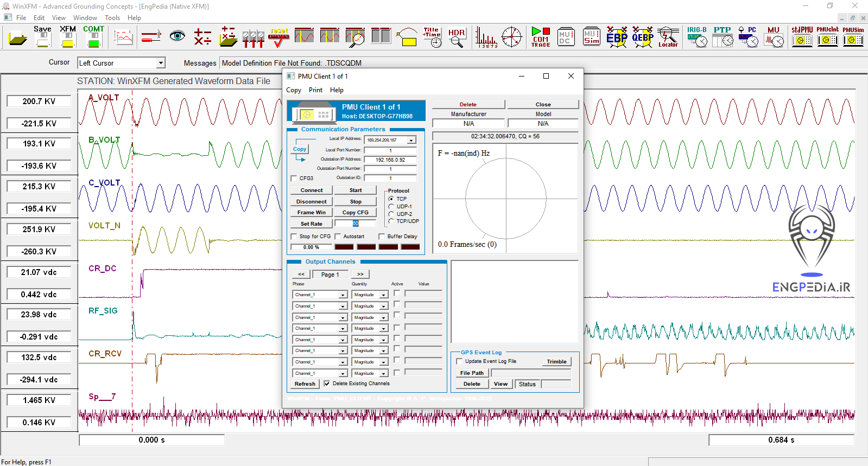The image size is (868, 466).
Task: Click the Outstation ID field
Action: [x=390, y=178]
